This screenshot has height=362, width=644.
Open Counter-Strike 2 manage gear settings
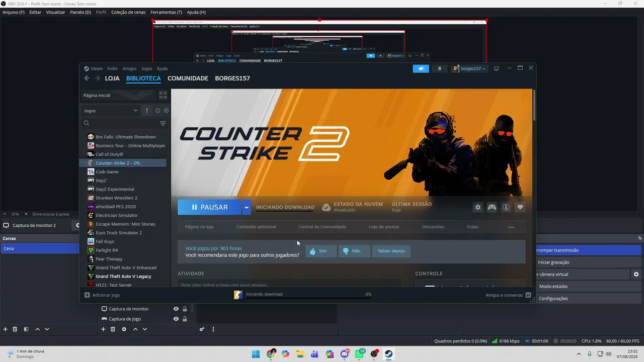coord(478,207)
